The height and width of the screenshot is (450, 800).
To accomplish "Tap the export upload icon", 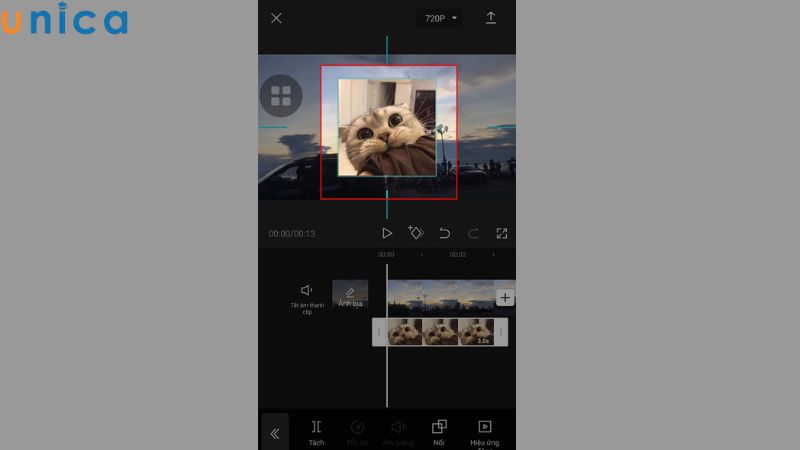I will [490, 18].
